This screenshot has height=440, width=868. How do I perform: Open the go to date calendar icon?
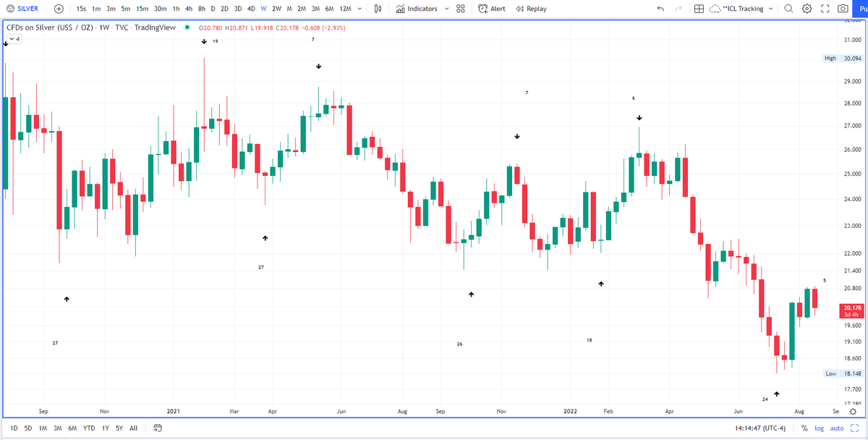[x=157, y=428]
